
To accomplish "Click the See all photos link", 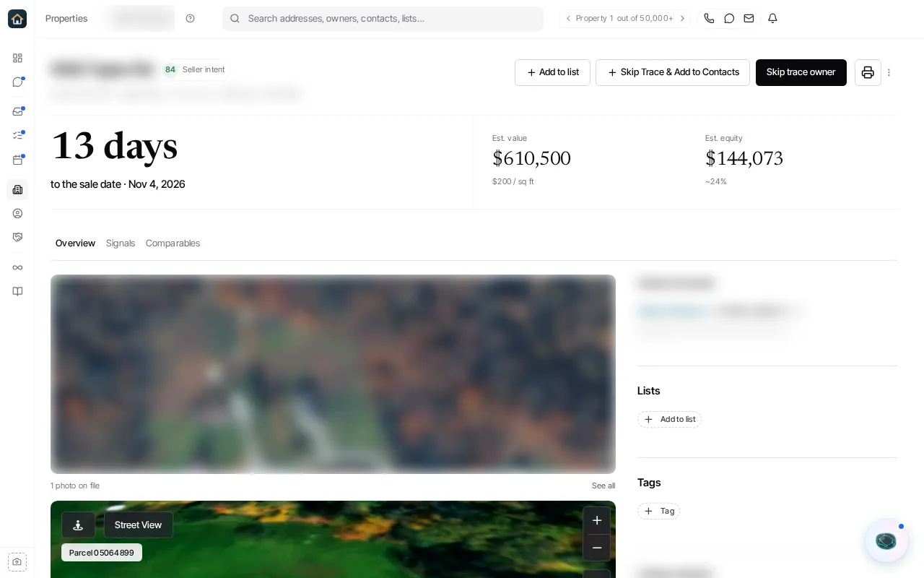I will coord(603,486).
